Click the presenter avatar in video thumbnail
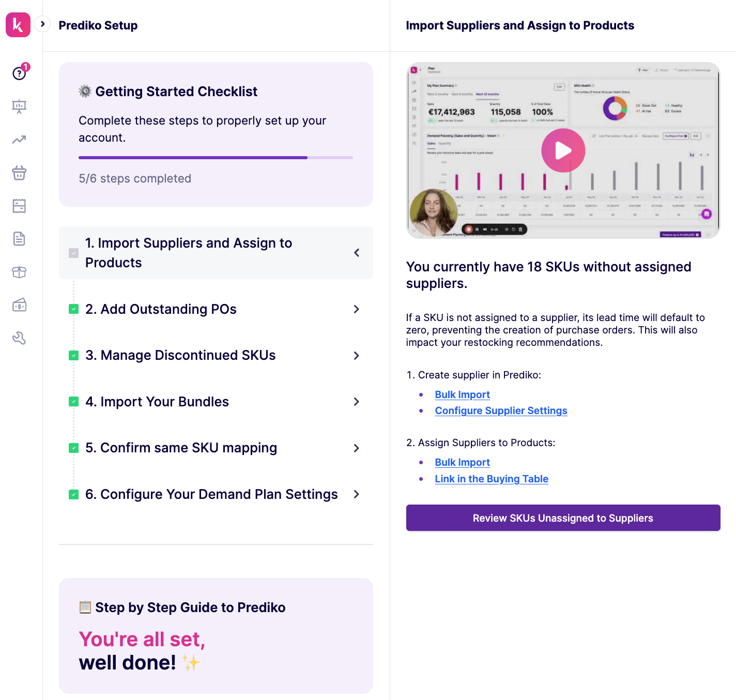Screen dimensions: 736x700 [x=433, y=212]
